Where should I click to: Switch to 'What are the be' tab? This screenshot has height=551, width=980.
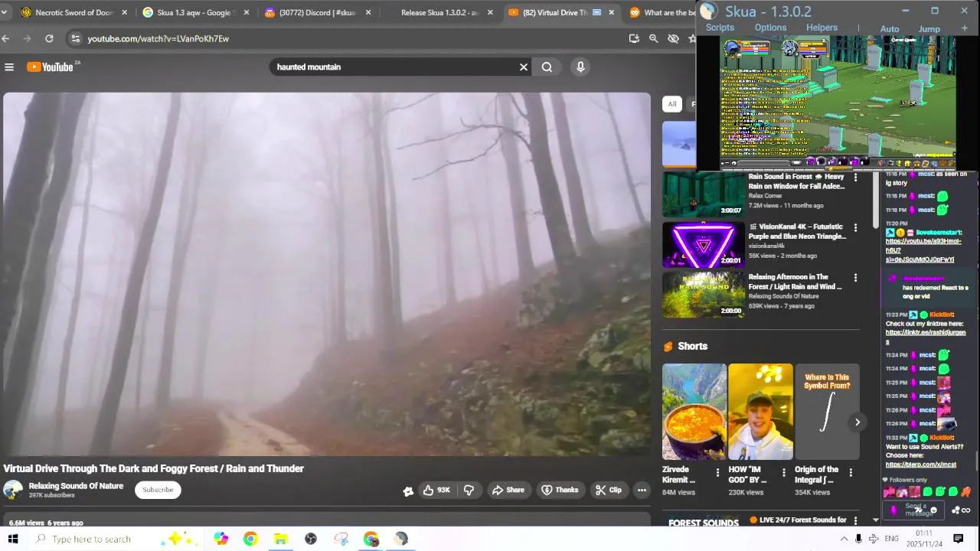662,12
